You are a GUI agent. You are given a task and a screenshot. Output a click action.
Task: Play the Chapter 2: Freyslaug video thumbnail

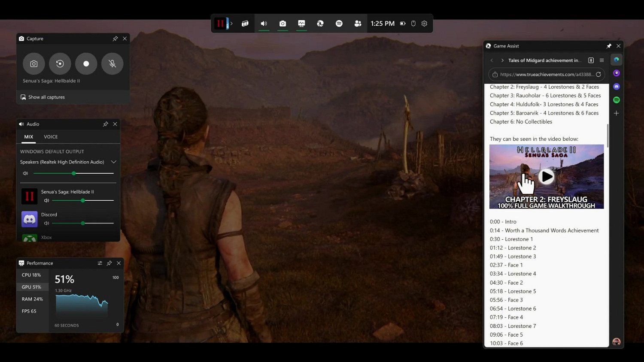[x=546, y=177]
